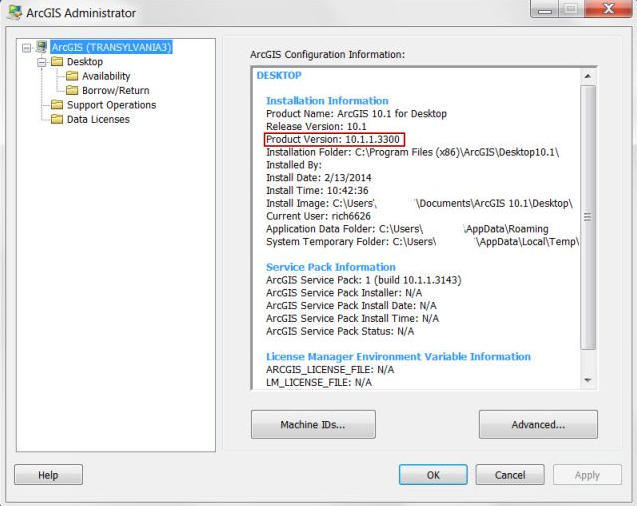Screen dimensions: 637x506
Task: Click the Availability folder icon
Action: pos(72,76)
